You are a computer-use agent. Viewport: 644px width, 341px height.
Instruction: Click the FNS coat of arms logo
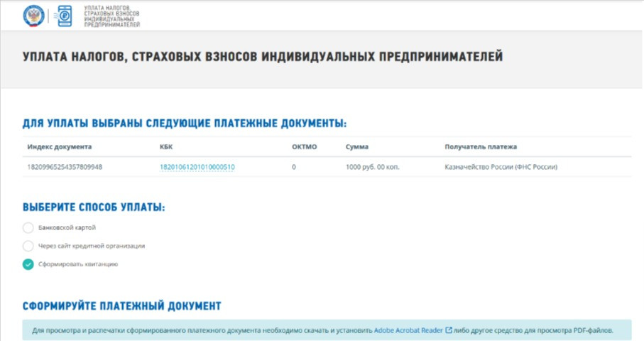(33, 16)
